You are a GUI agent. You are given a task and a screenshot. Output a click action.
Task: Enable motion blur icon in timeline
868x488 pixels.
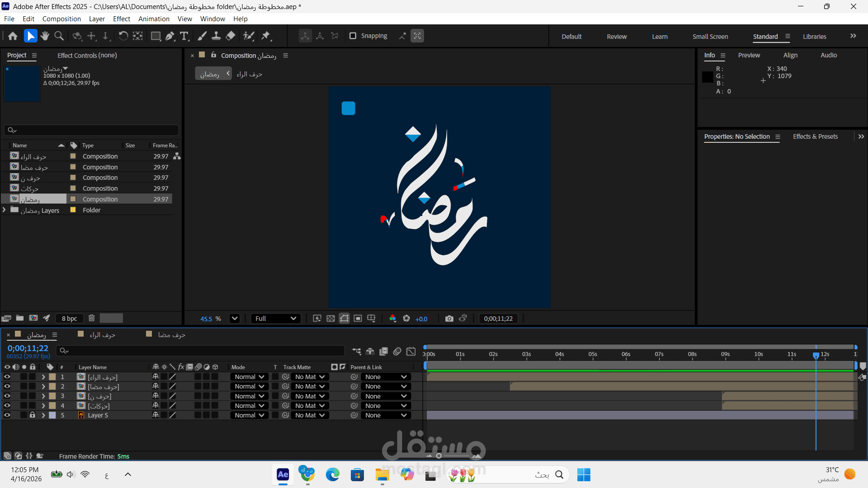pyautogui.click(x=397, y=351)
